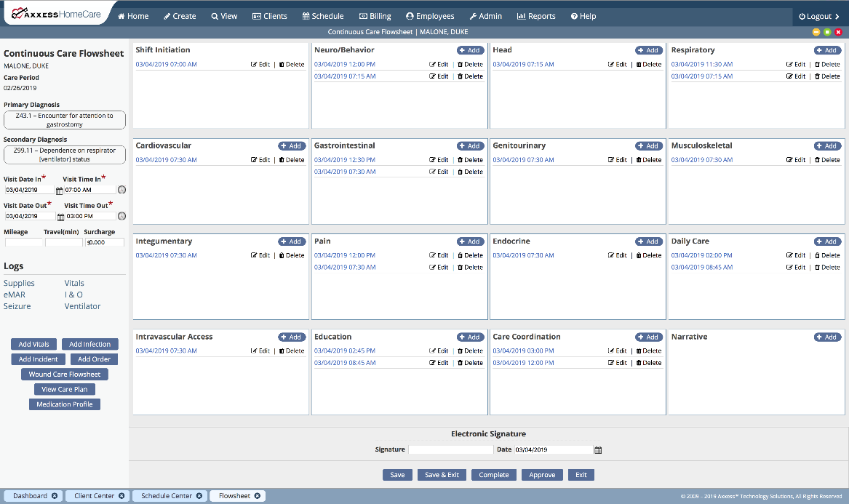849x504 pixels.
Task: Edit the Respiratory 11:30 AM entry
Action: tap(796, 65)
